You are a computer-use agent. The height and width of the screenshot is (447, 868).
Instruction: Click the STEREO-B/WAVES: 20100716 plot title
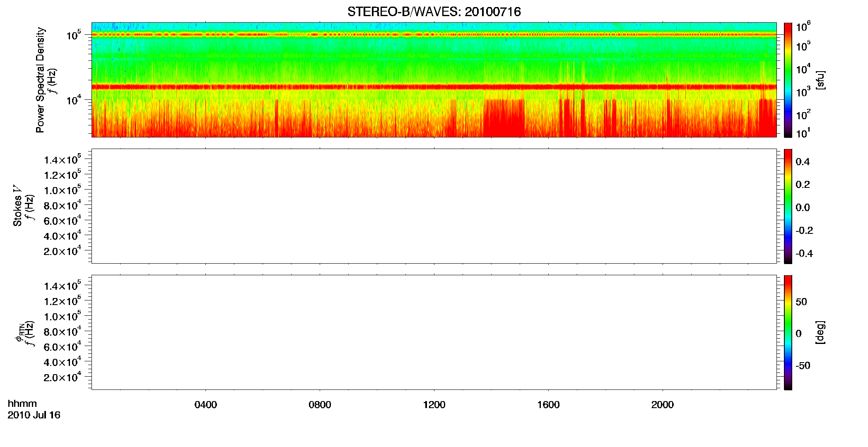434,12
